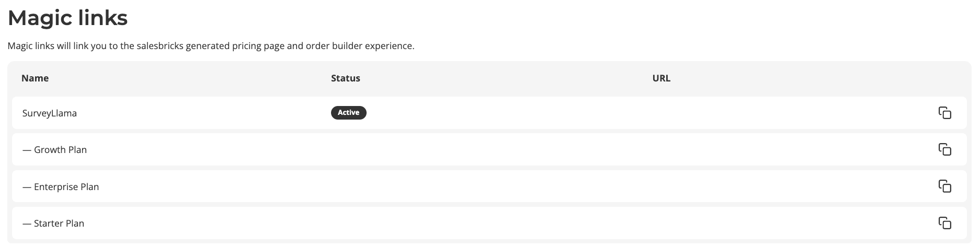Sort by the Status column header
The height and width of the screenshot is (247, 980).
pyautogui.click(x=346, y=78)
